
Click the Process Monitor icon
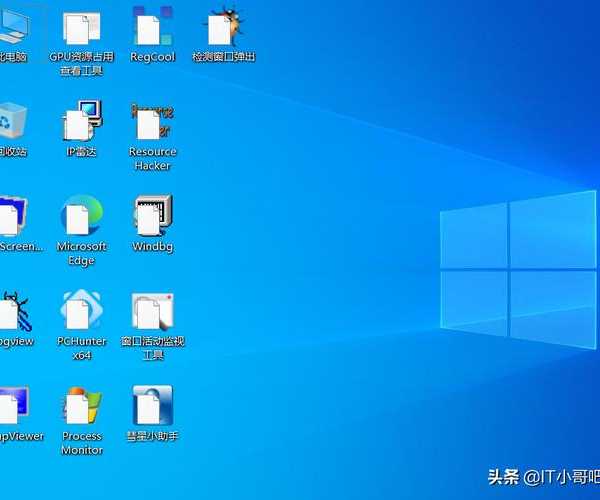click(81, 407)
